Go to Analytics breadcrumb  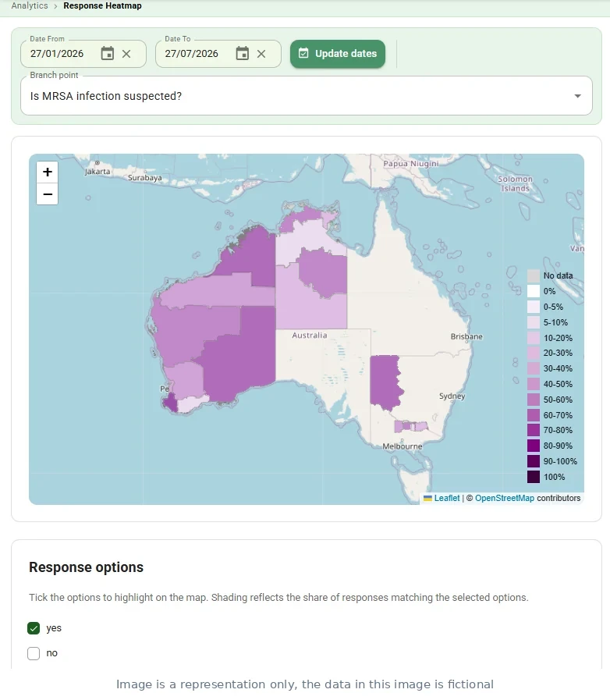[30, 5]
